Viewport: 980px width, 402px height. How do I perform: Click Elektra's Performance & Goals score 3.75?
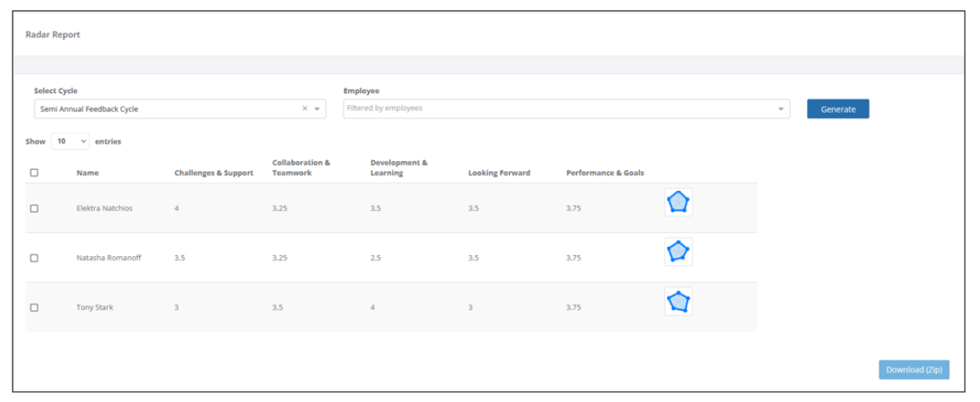tap(573, 208)
